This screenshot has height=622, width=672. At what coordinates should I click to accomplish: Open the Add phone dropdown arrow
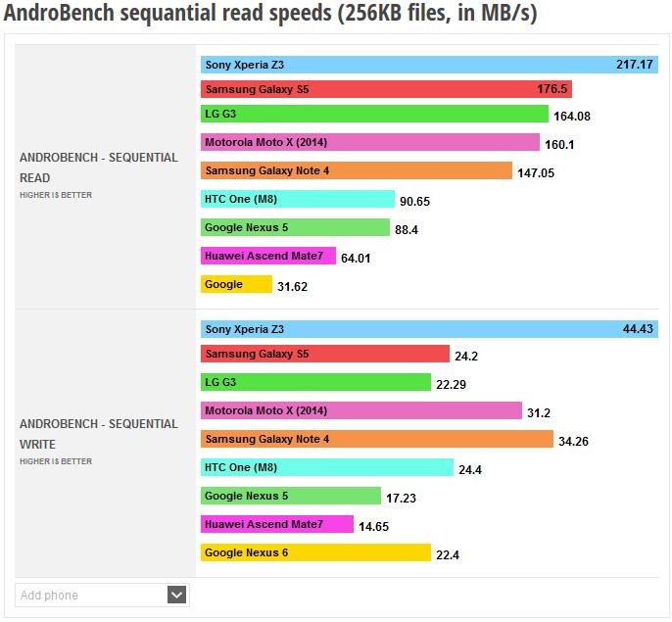(176, 595)
